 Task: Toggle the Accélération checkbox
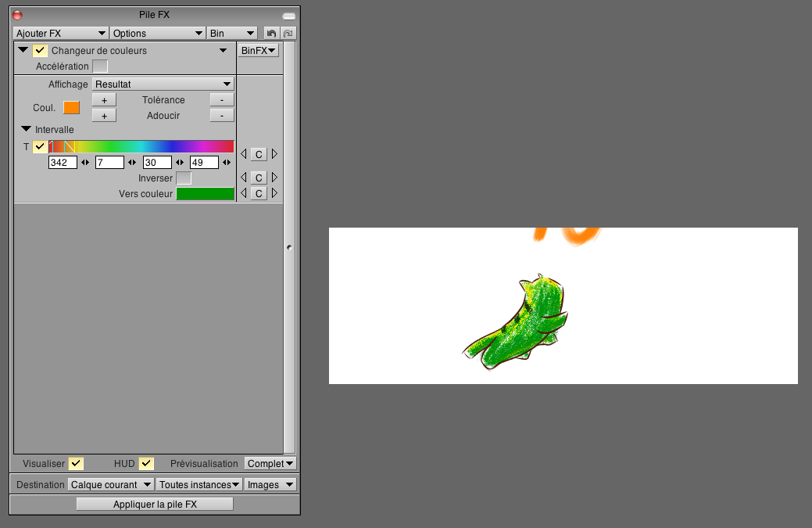(100, 66)
